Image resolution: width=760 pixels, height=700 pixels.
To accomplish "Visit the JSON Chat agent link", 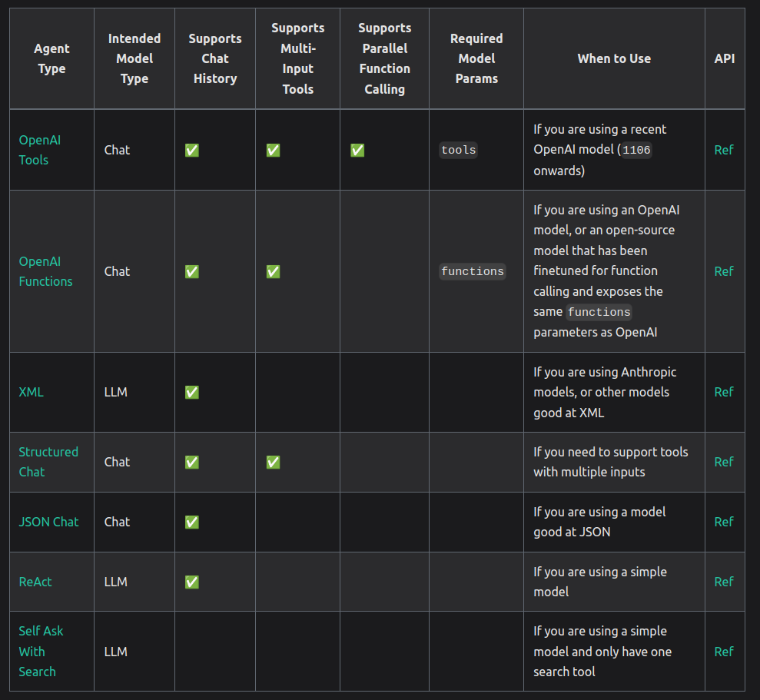I will pyautogui.click(x=48, y=522).
